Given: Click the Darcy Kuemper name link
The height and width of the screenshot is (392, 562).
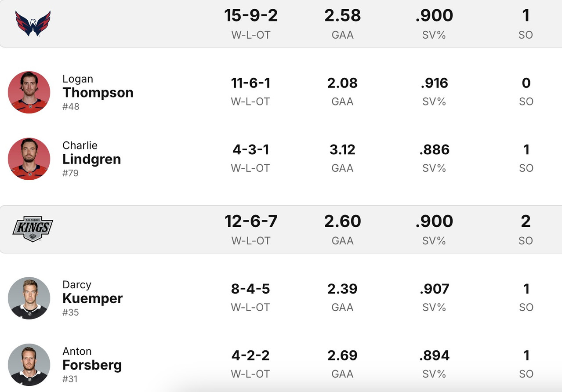Looking at the screenshot, I should (92, 298).
